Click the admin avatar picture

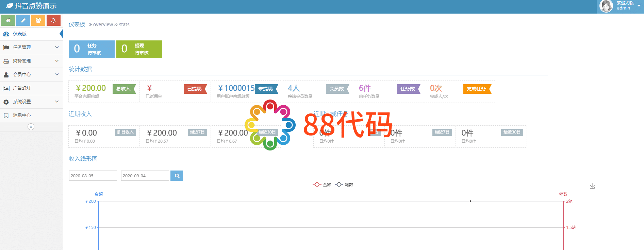click(606, 6)
